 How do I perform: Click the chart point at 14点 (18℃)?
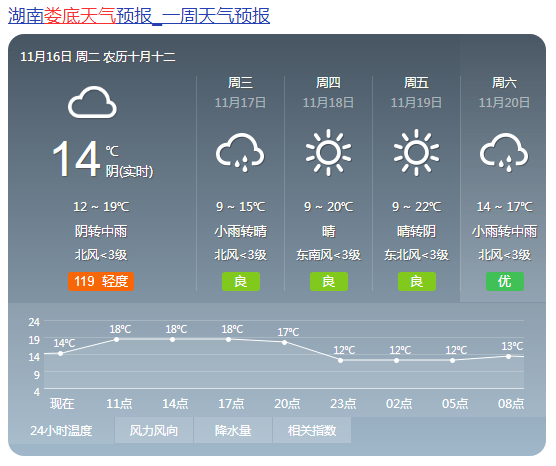pos(173,339)
